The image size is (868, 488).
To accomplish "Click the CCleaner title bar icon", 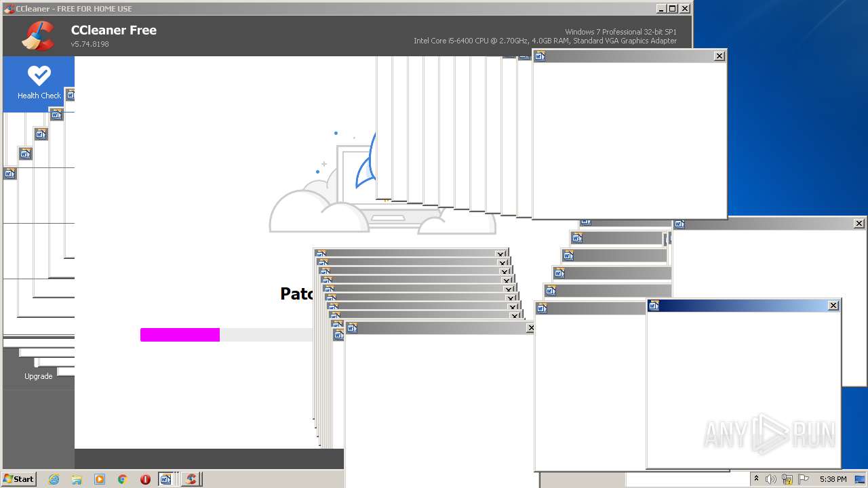I will coord(9,9).
